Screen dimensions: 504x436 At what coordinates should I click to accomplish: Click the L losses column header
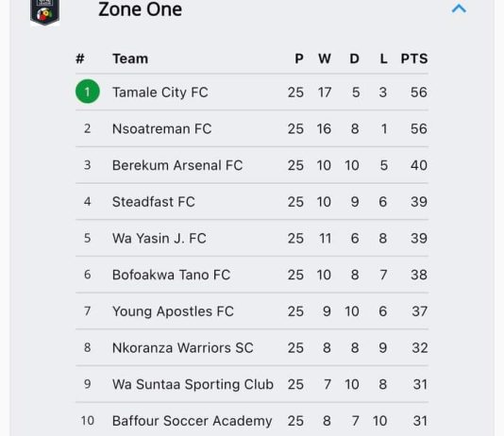click(383, 59)
